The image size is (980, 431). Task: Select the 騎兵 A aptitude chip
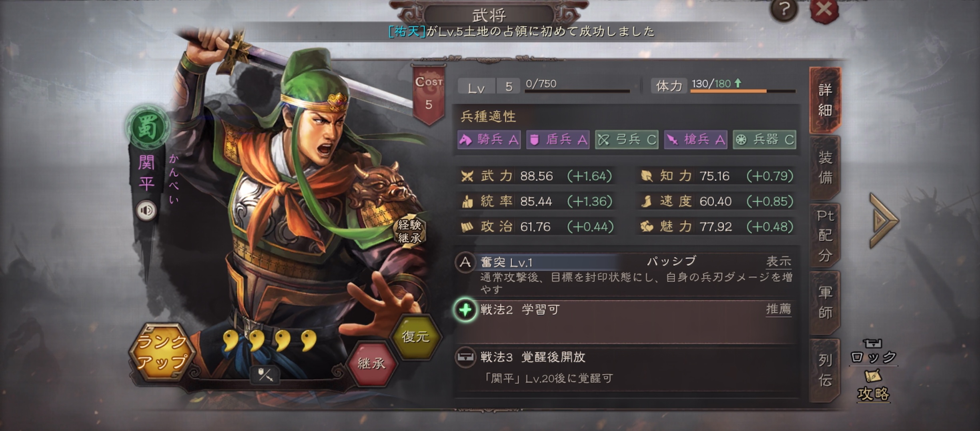(x=489, y=140)
